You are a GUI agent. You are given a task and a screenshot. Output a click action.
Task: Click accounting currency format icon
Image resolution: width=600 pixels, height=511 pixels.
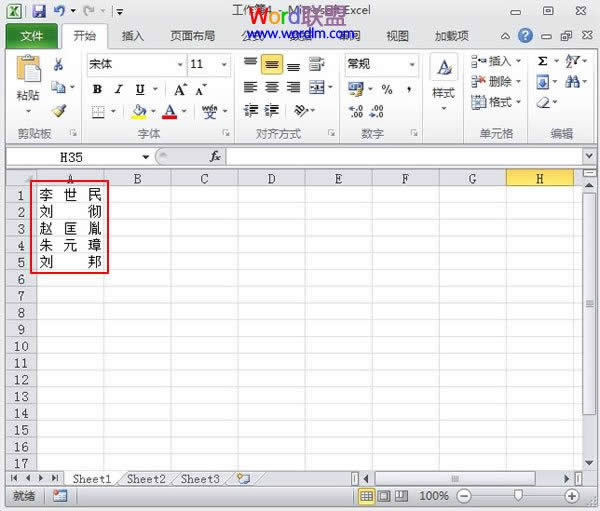click(x=355, y=89)
